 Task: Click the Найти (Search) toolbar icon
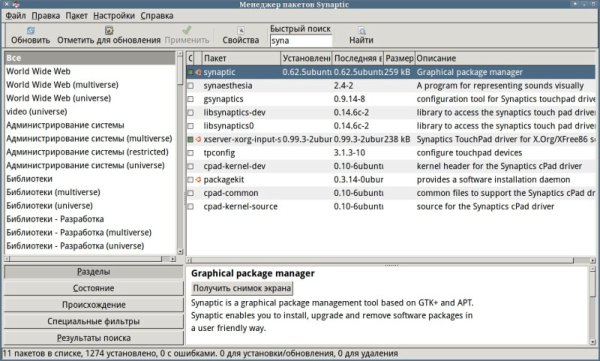(361, 30)
